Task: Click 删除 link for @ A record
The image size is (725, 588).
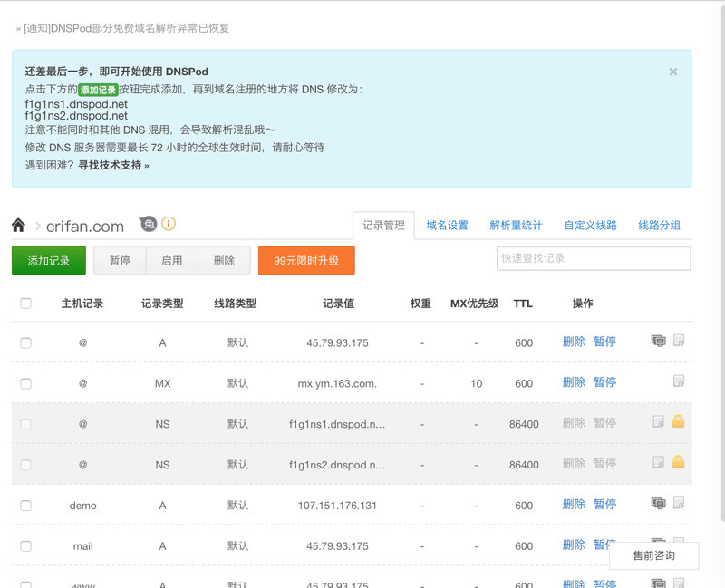Action: coord(574,342)
